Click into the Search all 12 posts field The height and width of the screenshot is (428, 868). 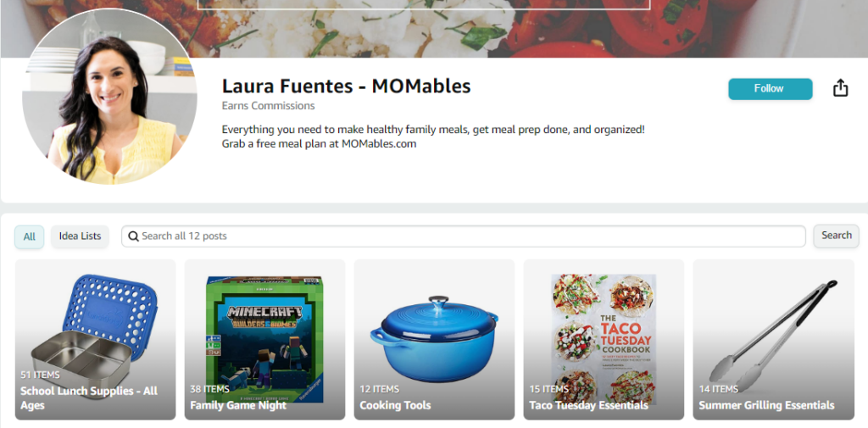[x=464, y=236]
